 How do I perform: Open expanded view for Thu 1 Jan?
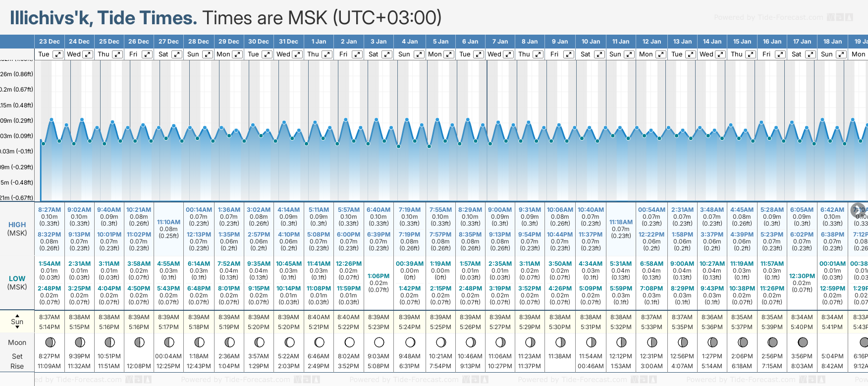pos(327,54)
